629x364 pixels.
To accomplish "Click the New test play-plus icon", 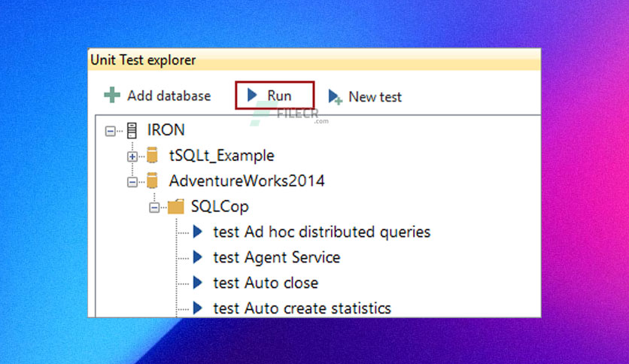I will (335, 96).
